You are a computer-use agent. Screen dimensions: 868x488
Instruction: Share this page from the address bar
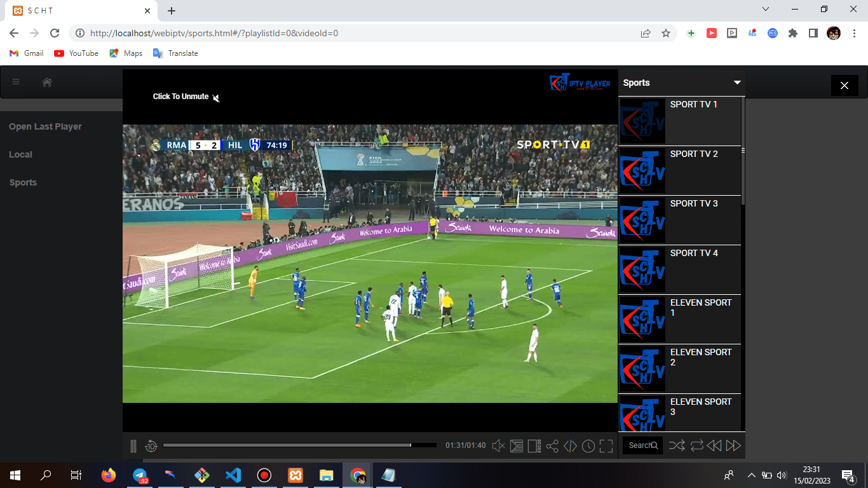pos(646,33)
